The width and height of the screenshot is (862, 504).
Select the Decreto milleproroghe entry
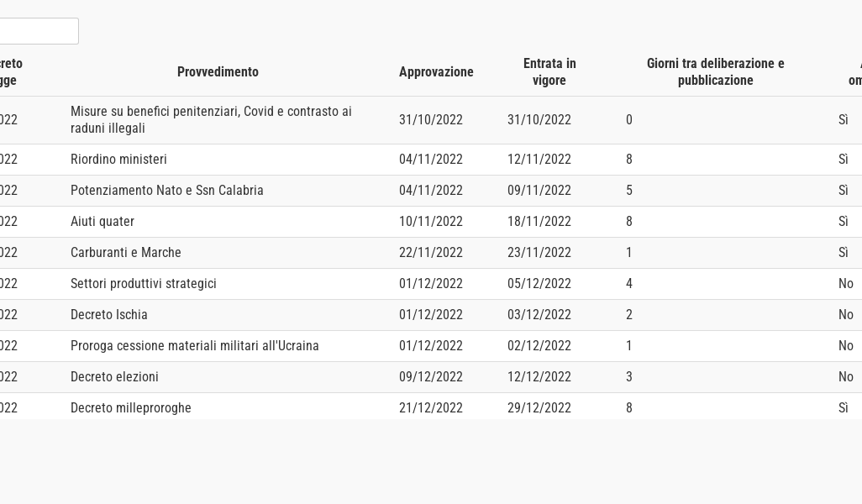coord(131,408)
